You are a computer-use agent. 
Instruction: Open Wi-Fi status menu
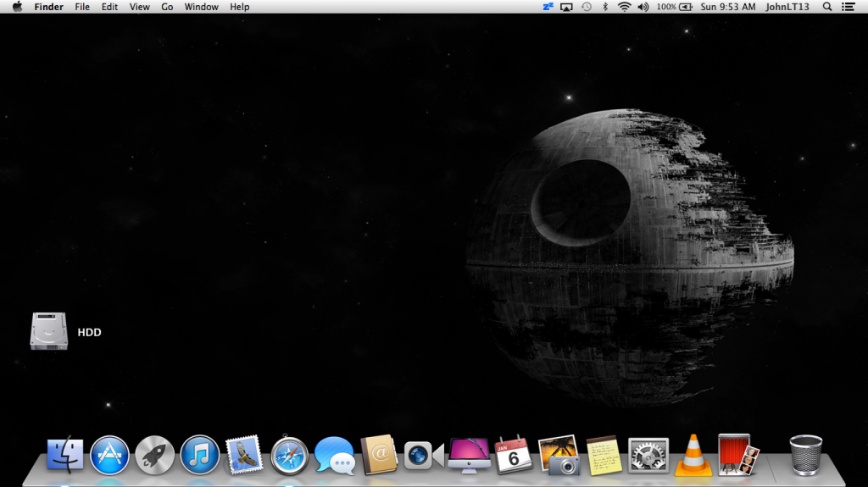click(x=624, y=7)
